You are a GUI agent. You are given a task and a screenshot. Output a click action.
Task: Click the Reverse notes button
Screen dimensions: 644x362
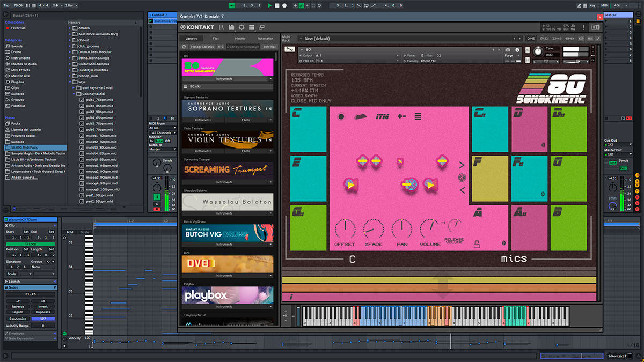(17, 307)
